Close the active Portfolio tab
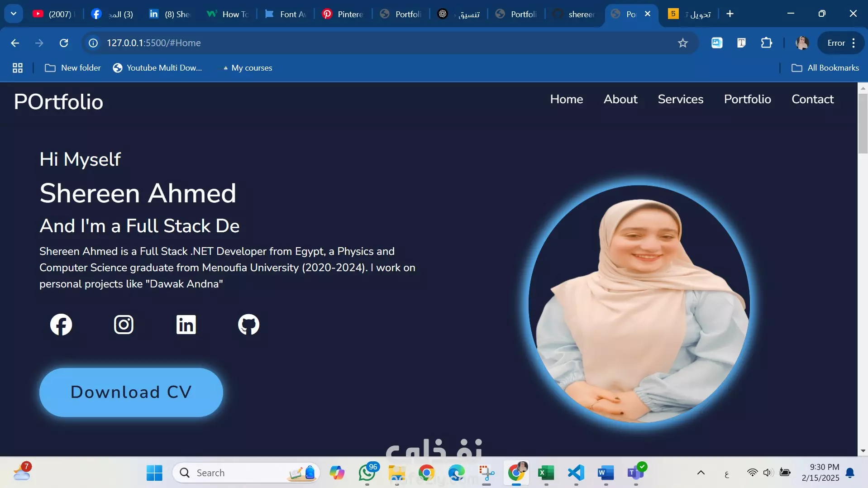This screenshot has width=868, height=488. coord(648,14)
